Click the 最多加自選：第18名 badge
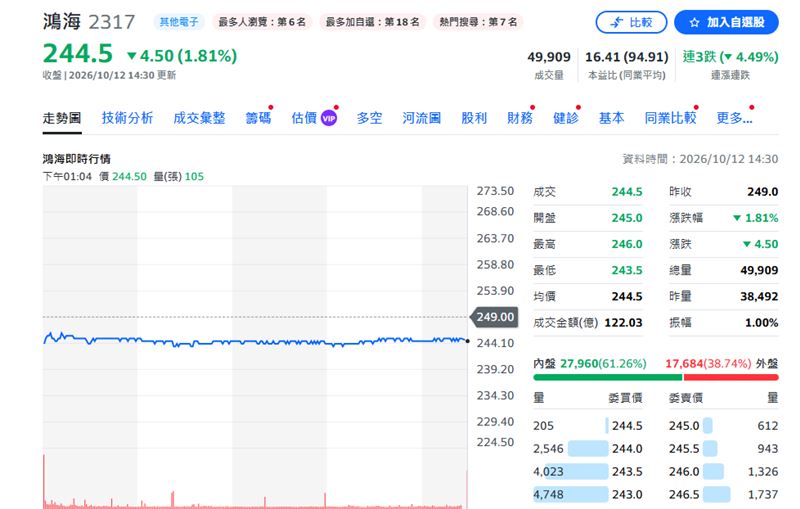The image size is (800, 509). click(372, 22)
